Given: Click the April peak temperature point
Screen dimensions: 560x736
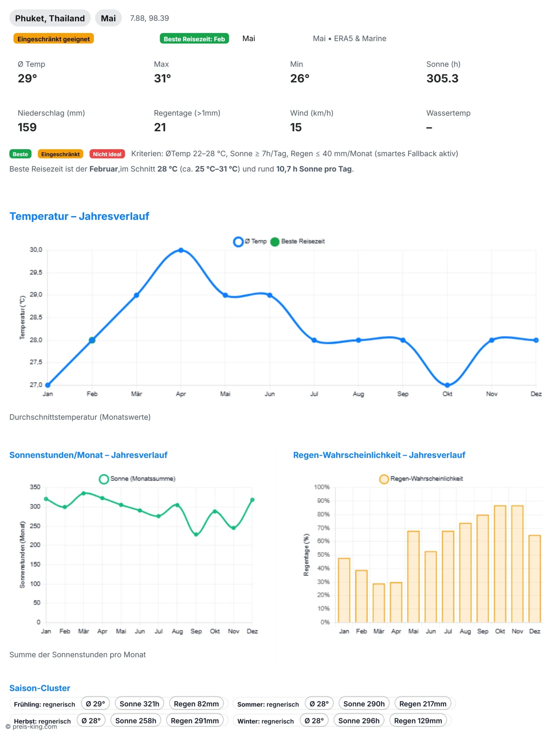Looking at the screenshot, I should (181, 250).
